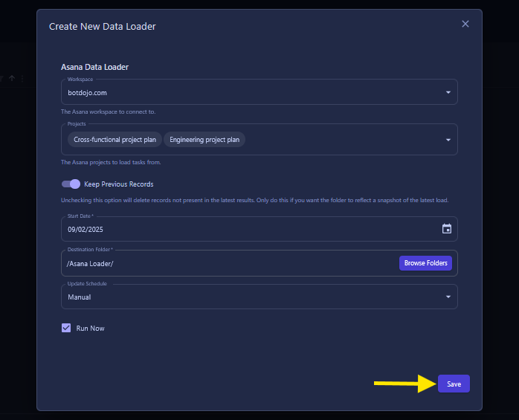
Task: Expand the Workspace dropdown arrow
Action: (448, 93)
